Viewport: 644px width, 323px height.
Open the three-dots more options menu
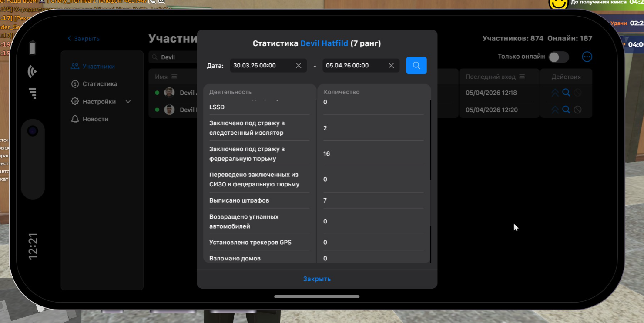(587, 57)
